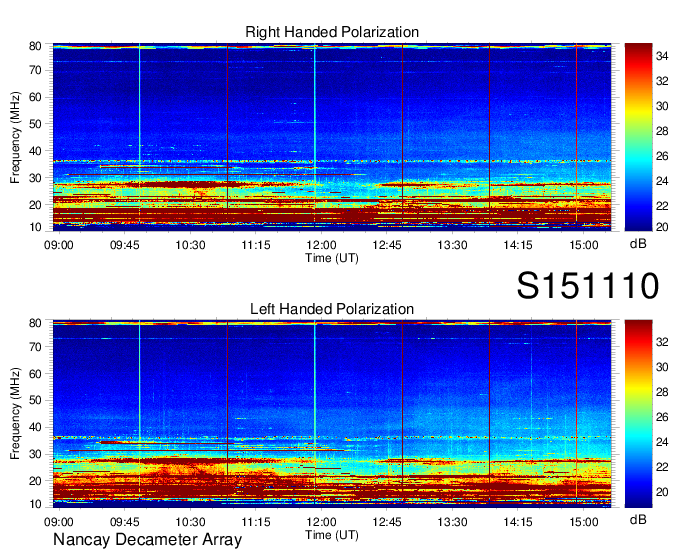This screenshot has width=680, height=552.
Task: Click "Time (UT)" label under Right Handed plot
Action: tap(332, 258)
